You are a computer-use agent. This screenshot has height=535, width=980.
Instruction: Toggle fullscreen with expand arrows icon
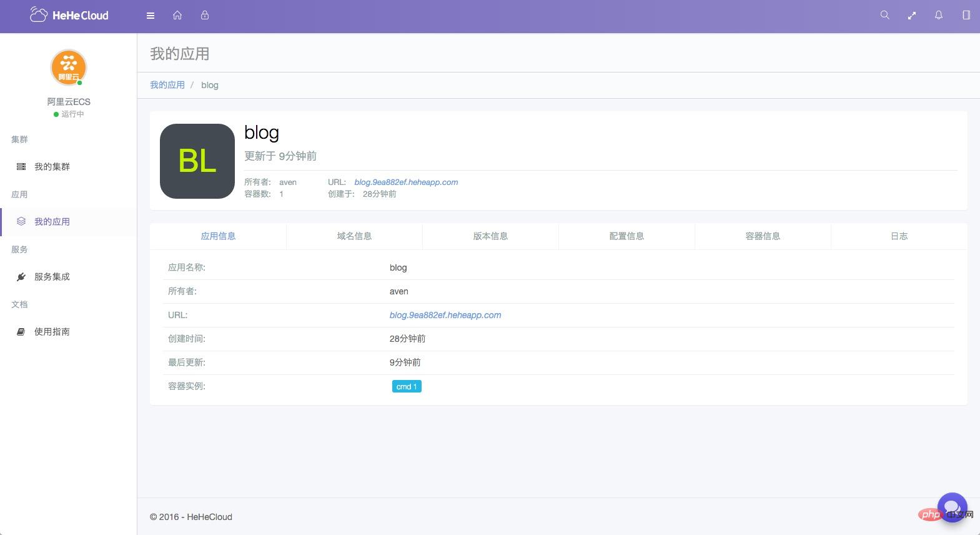pos(912,16)
